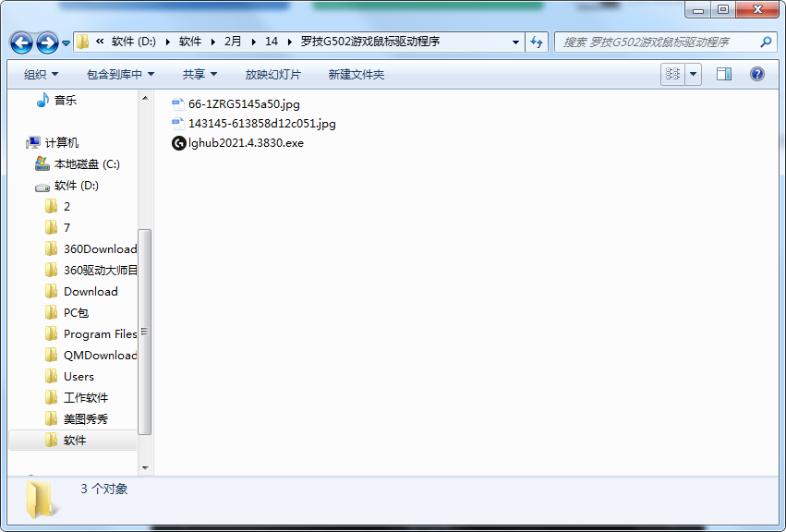Click 罗技G502游戏鼠标驱动程序 in the address bar
The image size is (786, 532).
370,42
